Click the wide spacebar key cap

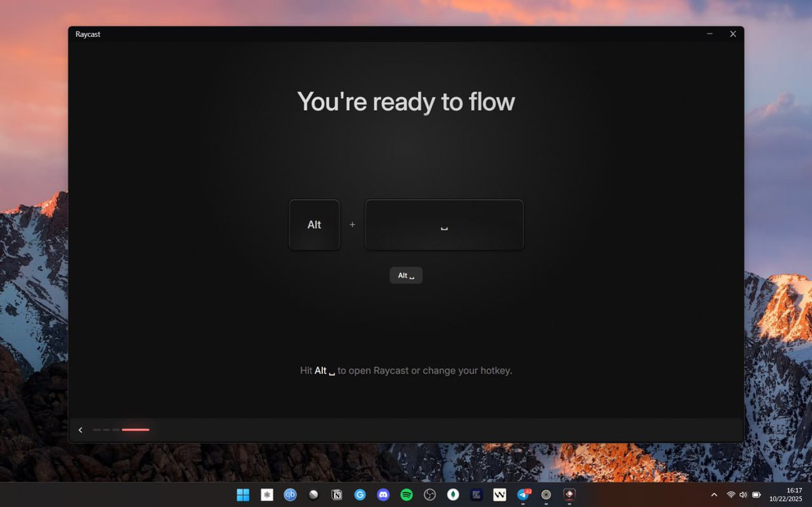(x=445, y=225)
